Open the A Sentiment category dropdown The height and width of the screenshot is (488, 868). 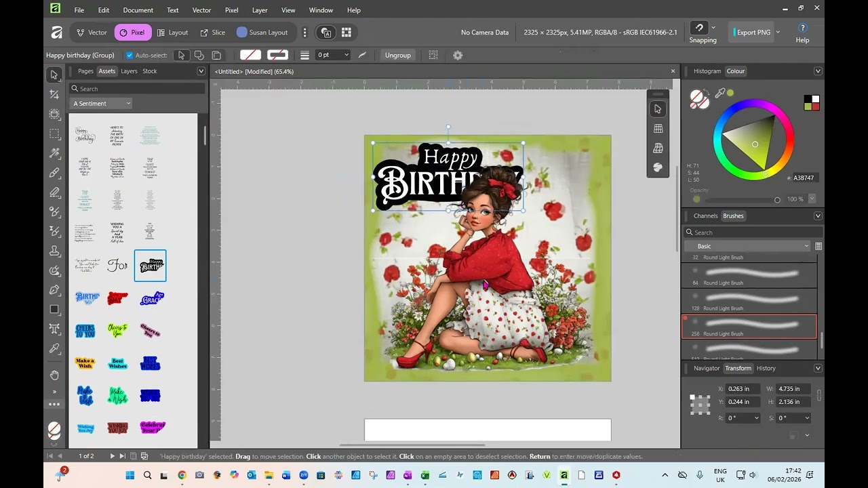(x=101, y=104)
